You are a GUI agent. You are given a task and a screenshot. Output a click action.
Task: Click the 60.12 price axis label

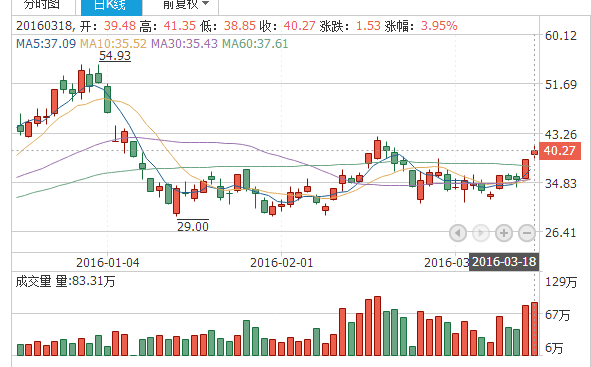pos(561,36)
